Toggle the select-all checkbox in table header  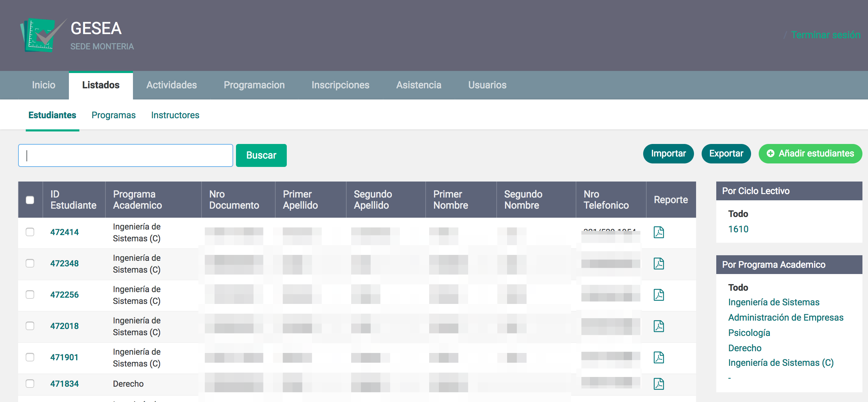(30, 200)
